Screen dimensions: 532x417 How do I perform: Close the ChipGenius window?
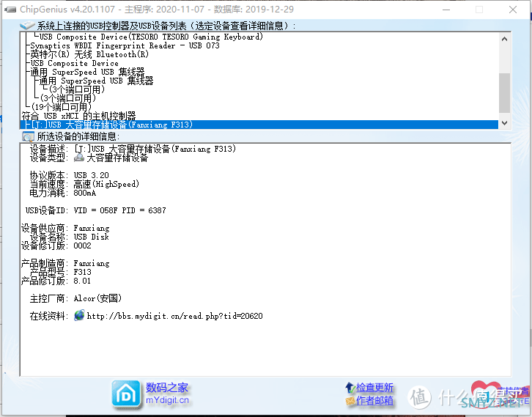tap(513, 10)
